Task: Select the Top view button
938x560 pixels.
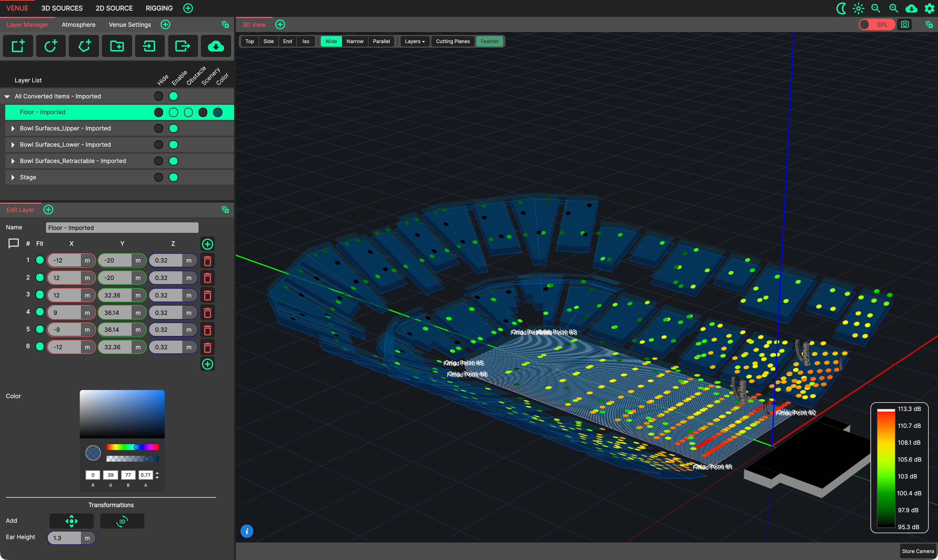Action: 249,42
